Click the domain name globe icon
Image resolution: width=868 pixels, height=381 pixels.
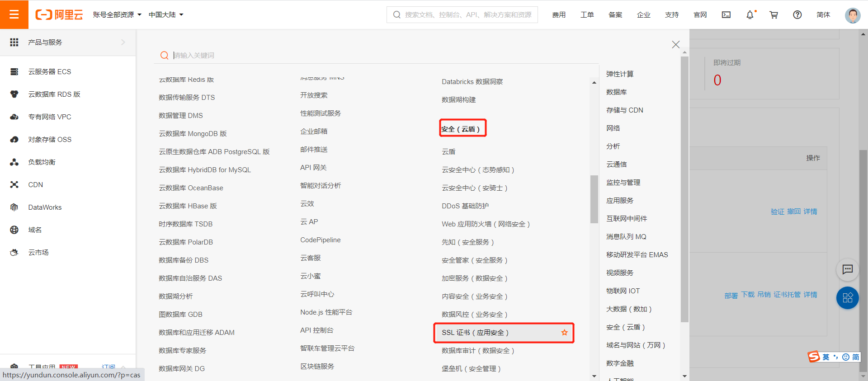[14, 230]
